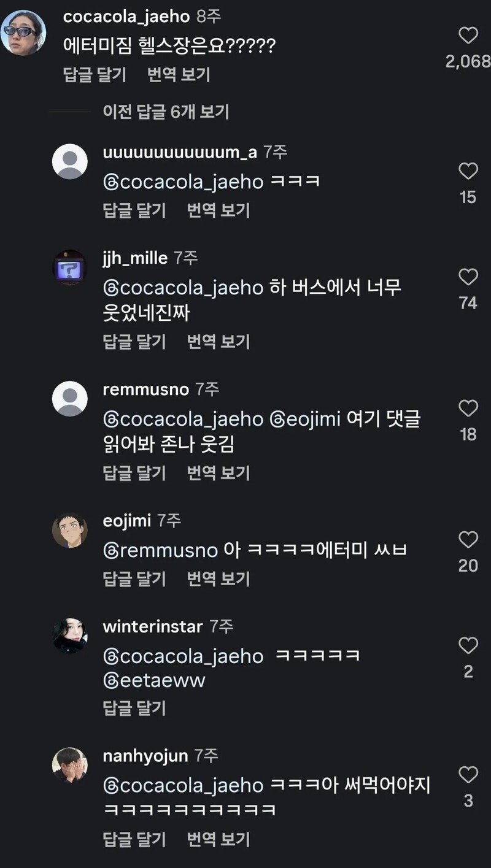Open winterinstar's profile avatar
The height and width of the screenshot is (868, 491).
pyautogui.click(x=70, y=636)
